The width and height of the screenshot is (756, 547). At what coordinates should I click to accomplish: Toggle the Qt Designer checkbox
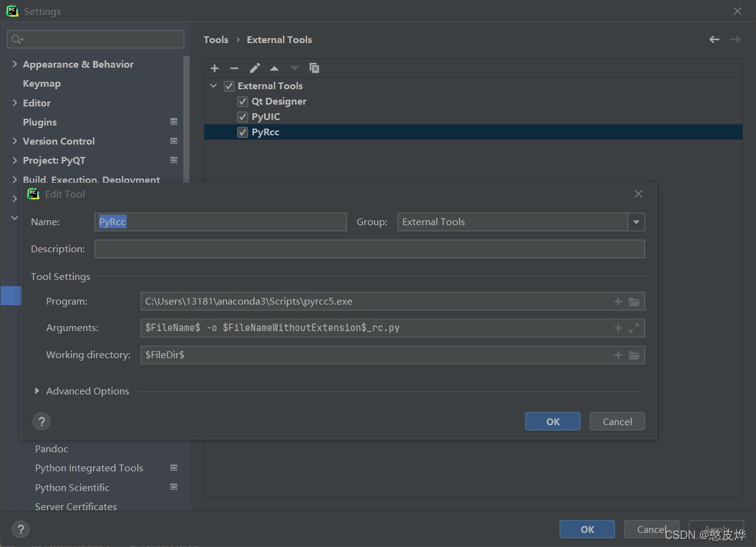242,102
